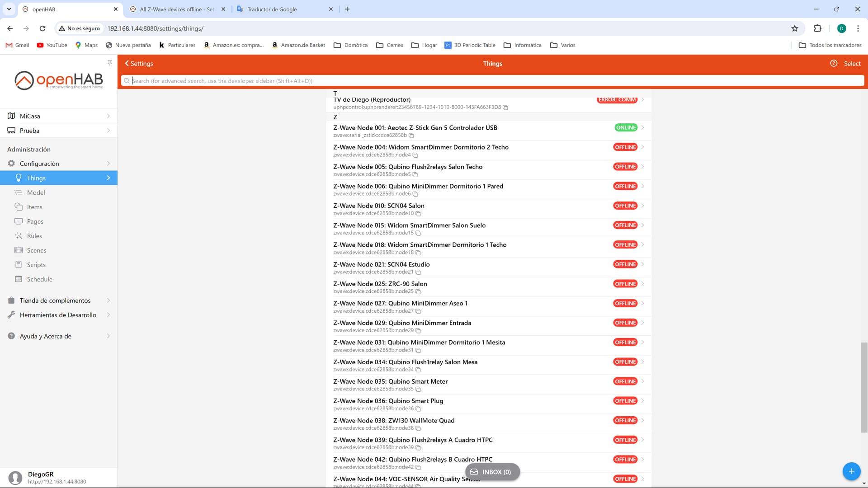Open Todos los marcadores folder
The image size is (868, 488).
pos(830,45)
